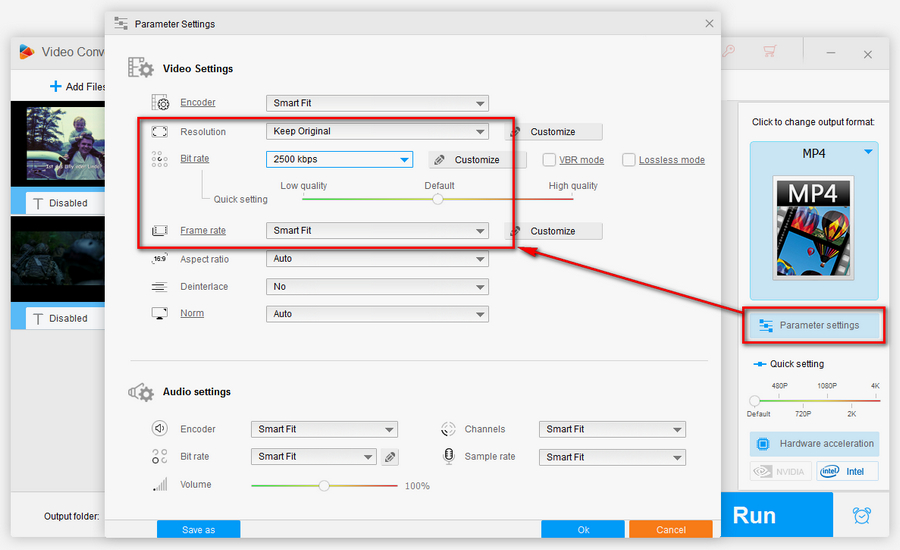Click the Customize button next to Frame rate
Viewport: 900px width, 550px height.
click(553, 231)
